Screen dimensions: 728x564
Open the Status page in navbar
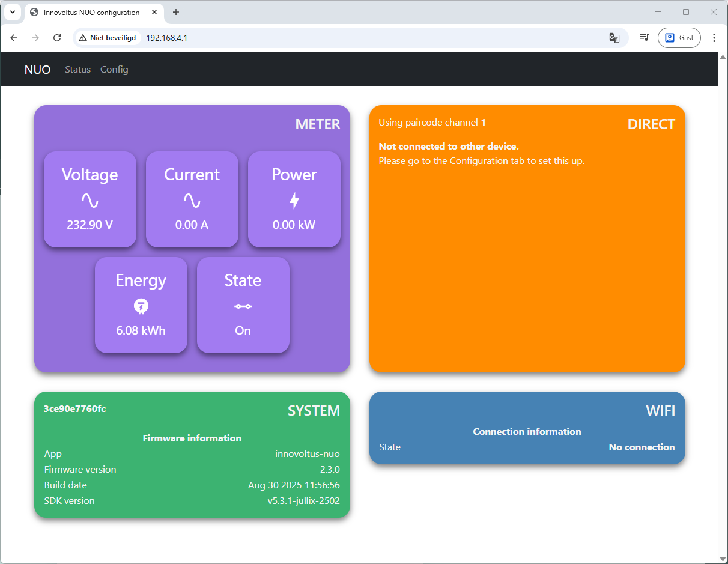[77, 70]
